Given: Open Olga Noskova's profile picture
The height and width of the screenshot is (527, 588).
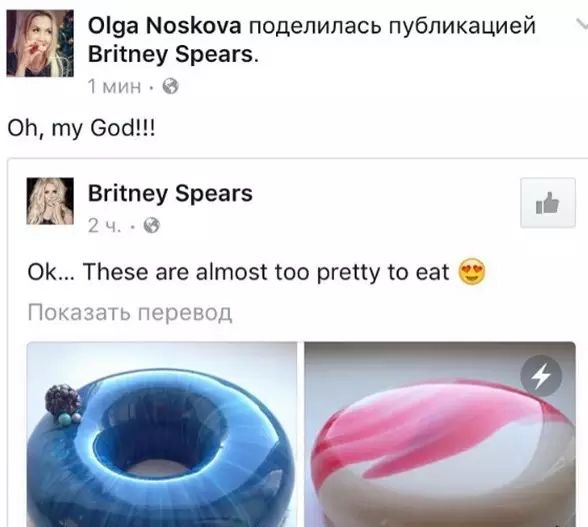Looking at the screenshot, I should click(40, 44).
